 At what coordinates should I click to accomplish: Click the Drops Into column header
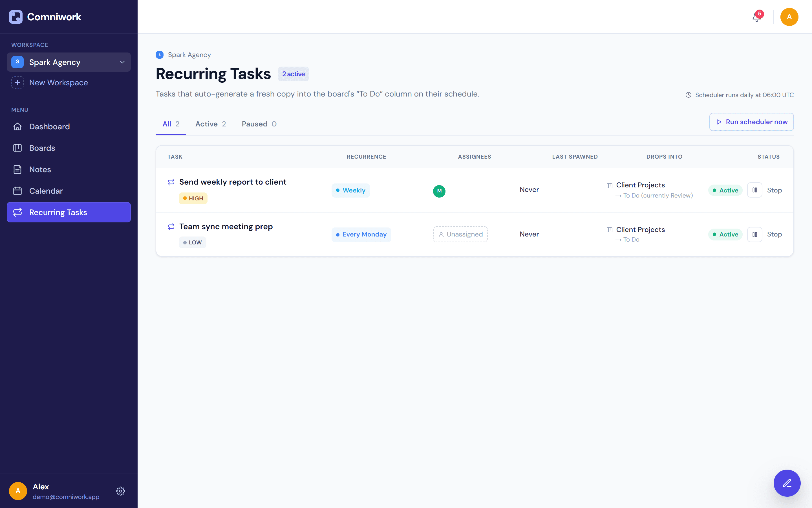click(664, 157)
